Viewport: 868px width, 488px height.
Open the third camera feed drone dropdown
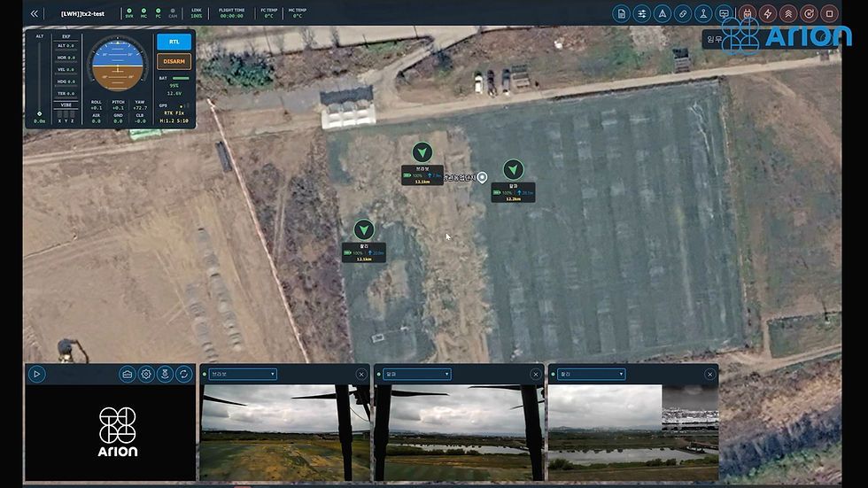[592, 374]
